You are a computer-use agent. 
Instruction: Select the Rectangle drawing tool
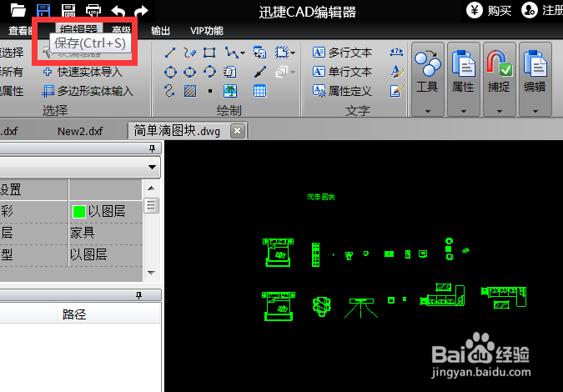pyautogui.click(x=209, y=53)
